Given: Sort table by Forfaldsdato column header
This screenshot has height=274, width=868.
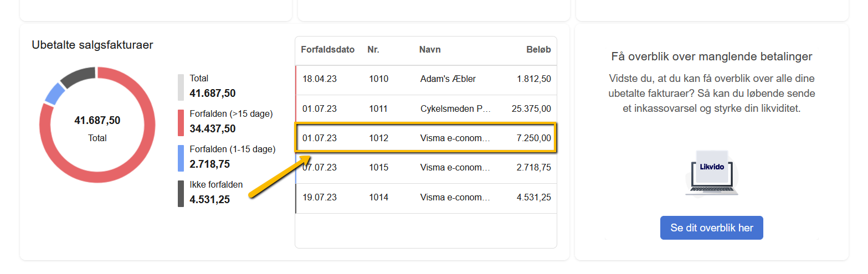Looking at the screenshot, I should (x=327, y=50).
